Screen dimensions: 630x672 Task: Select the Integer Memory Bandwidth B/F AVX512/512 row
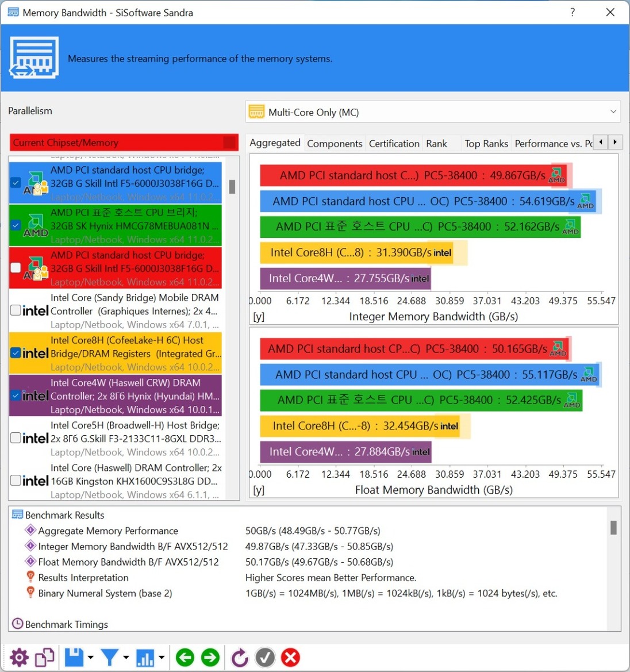point(309,546)
